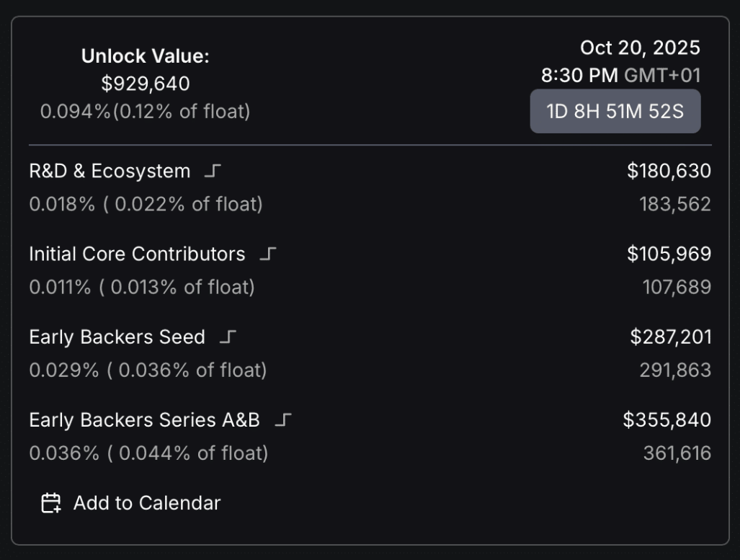Select the R&D & Ecosystem label

(x=110, y=172)
